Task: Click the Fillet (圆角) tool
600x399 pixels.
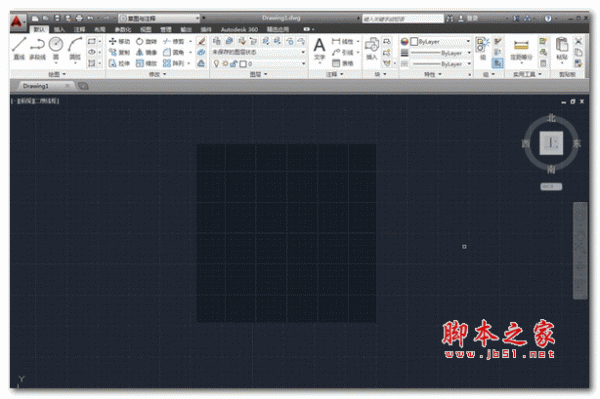Action: coord(173,52)
